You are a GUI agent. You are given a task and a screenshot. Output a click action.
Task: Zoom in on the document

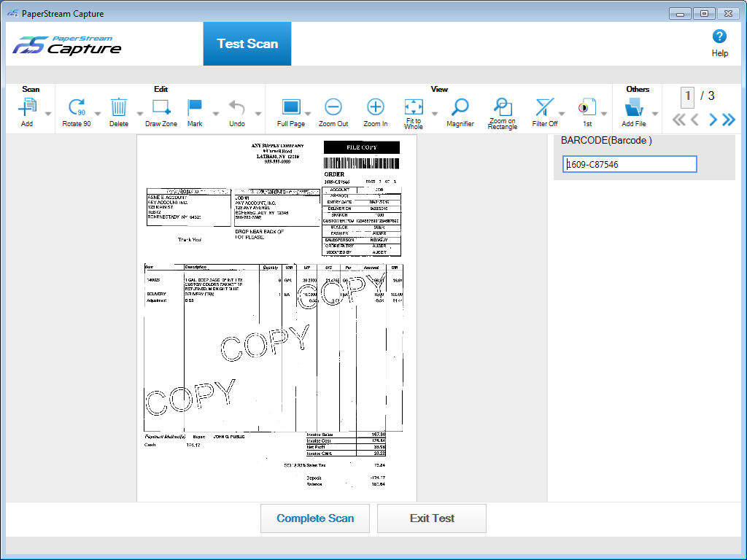click(375, 108)
